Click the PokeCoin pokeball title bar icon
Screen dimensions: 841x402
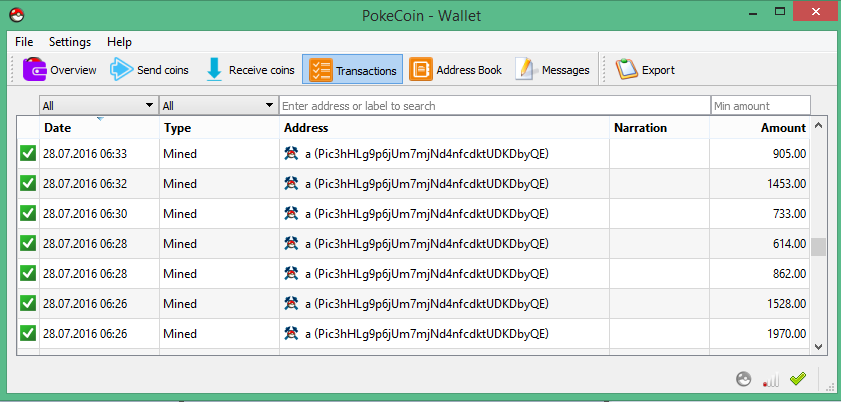coord(17,14)
